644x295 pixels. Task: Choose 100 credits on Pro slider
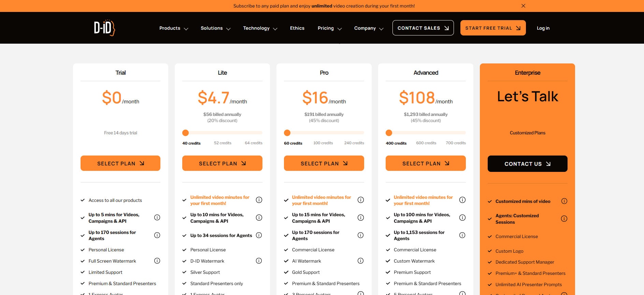[323, 143]
